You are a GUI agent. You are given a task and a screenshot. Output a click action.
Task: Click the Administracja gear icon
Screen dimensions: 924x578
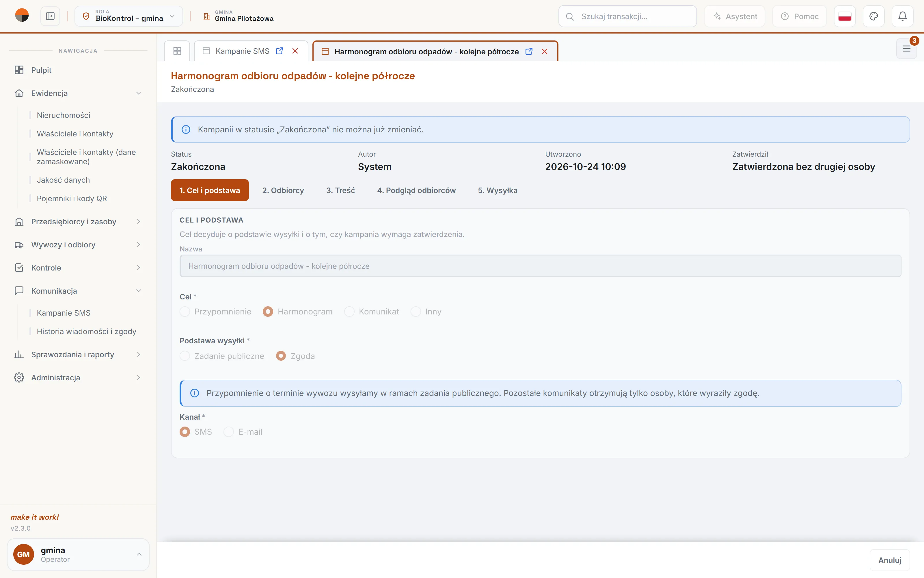click(19, 377)
